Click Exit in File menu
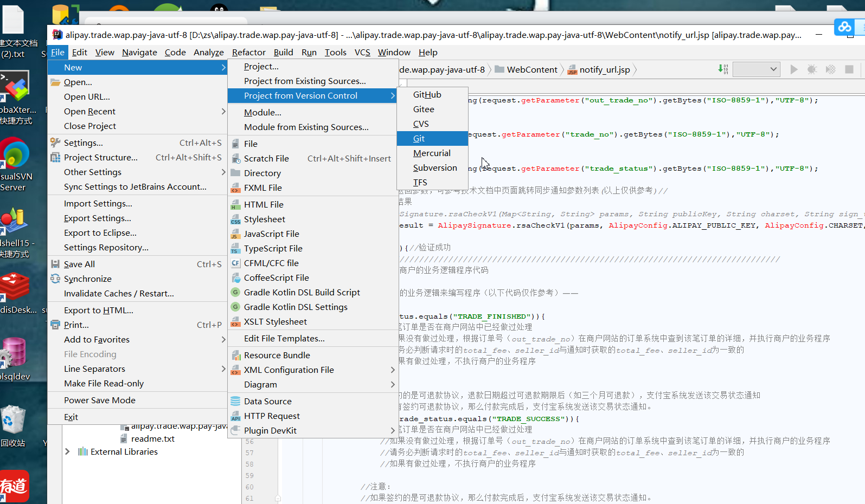This screenshot has width=865, height=504. point(138,417)
